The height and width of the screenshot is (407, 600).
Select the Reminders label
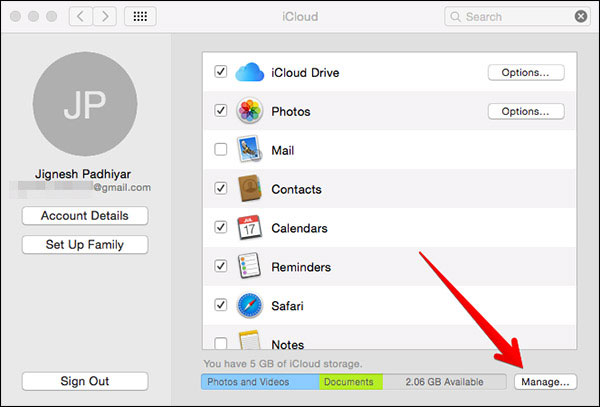[x=301, y=267]
